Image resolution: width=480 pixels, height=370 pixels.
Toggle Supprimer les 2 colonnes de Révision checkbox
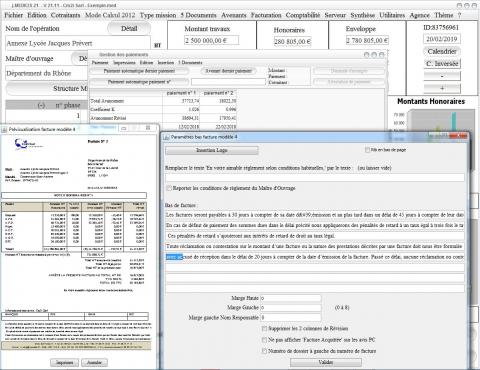264,329
